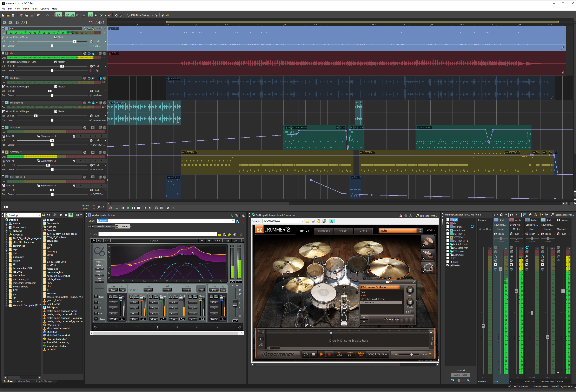Open the C6 plug-in Preset dropdown
The image size is (576, 392).
tap(215, 234)
